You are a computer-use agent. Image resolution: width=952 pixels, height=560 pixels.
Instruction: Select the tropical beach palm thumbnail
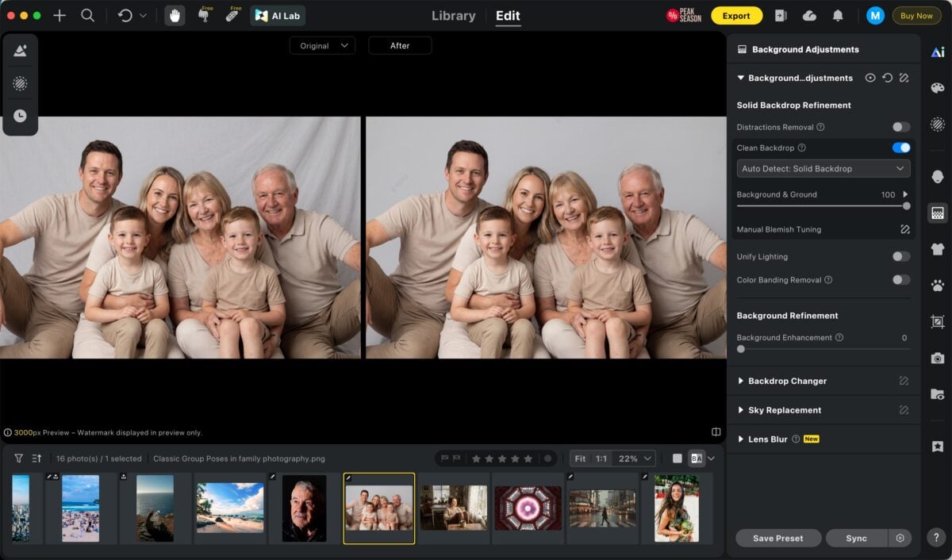[x=230, y=508]
